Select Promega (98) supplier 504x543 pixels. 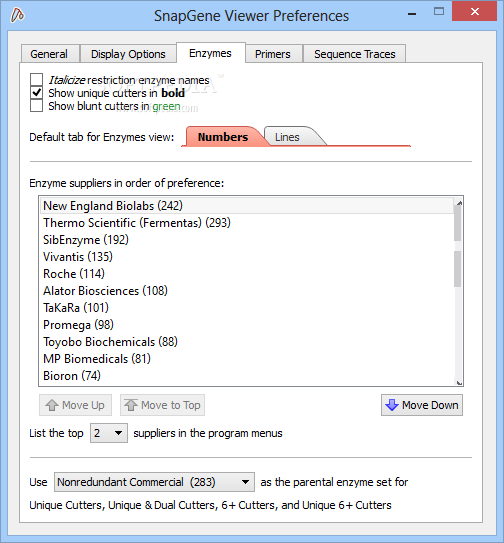point(247,324)
